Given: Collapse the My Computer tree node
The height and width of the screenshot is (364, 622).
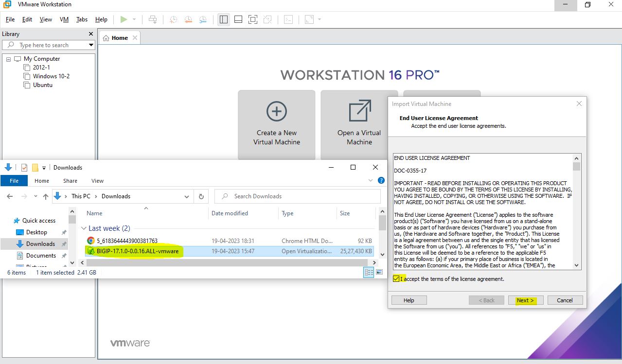Looking at the screenshot, I should [9, 59].
